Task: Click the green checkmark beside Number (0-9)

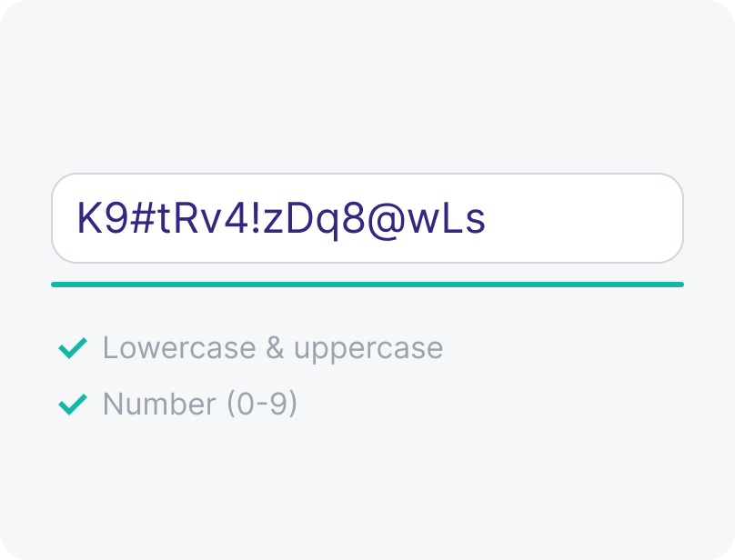Action: point(72,404)
